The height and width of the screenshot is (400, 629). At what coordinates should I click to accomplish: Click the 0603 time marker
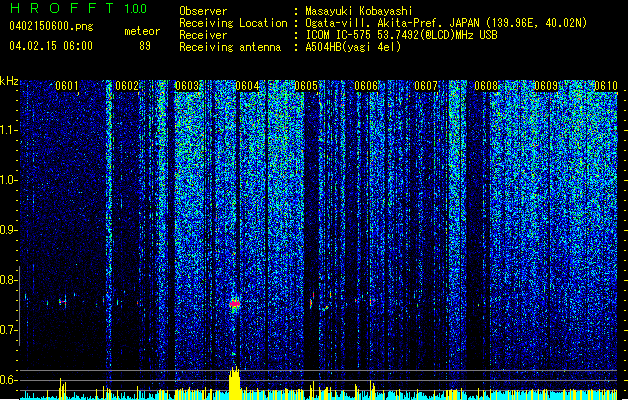pyautogui.click(x=187, y=86)
